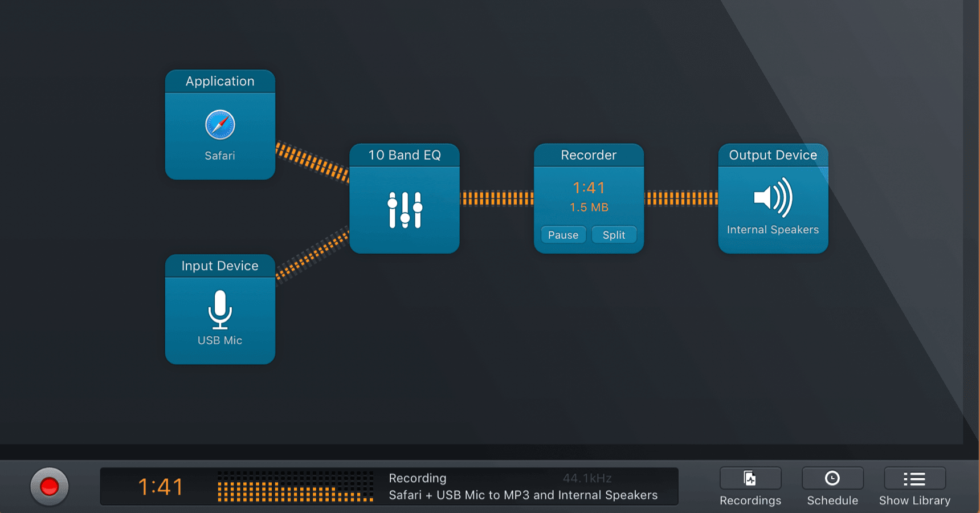Click Show Library list icon
Viewport: 980px width, 513px height.
click(914, 479)
